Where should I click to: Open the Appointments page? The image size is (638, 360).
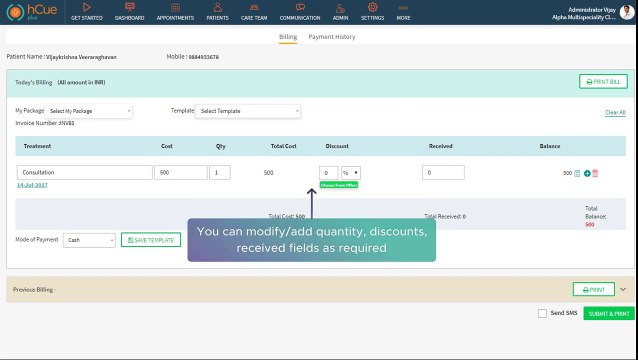pos(175,11)
